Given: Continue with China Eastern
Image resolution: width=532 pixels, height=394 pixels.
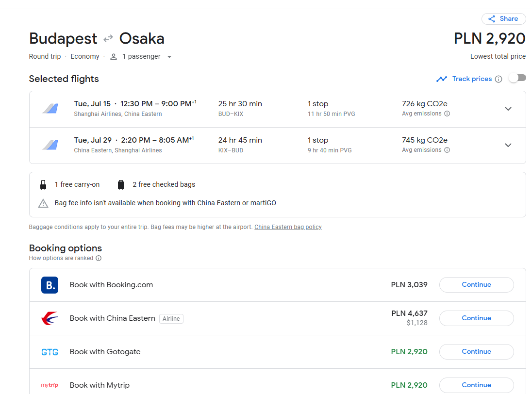Looking at the screenshot, I should [476, 318].
